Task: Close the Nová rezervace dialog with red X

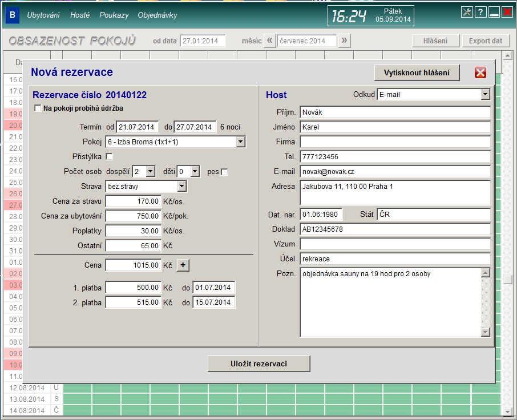Action: (x=480, y=72)
